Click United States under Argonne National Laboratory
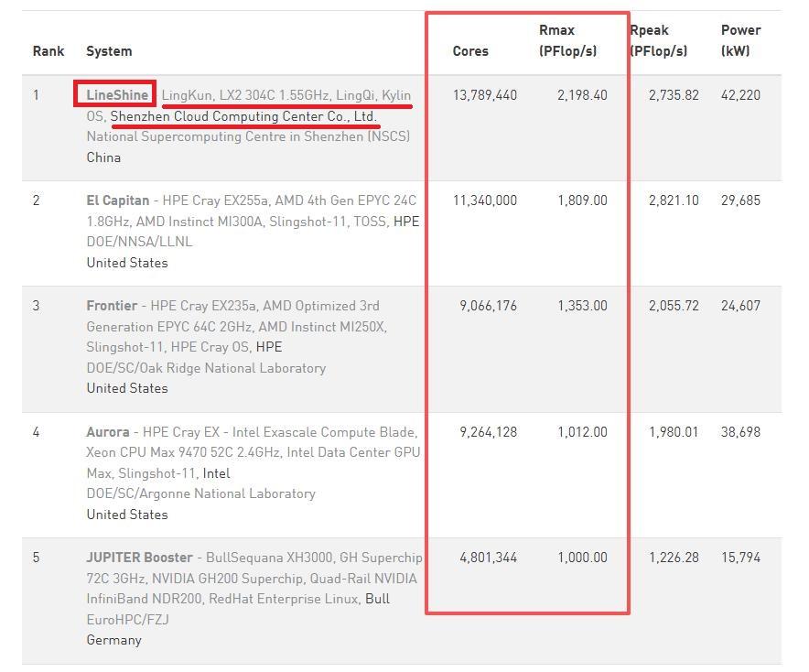 (127, 515)
